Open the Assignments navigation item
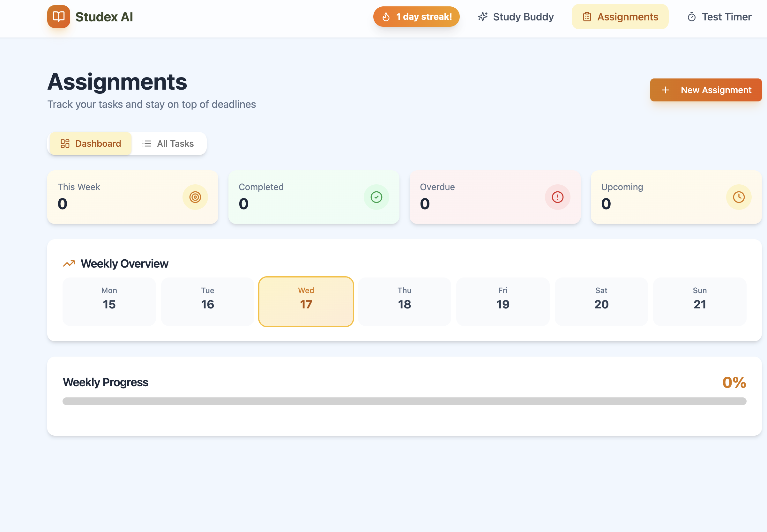Viewport: 767px width, 532px height. (620, 17)
